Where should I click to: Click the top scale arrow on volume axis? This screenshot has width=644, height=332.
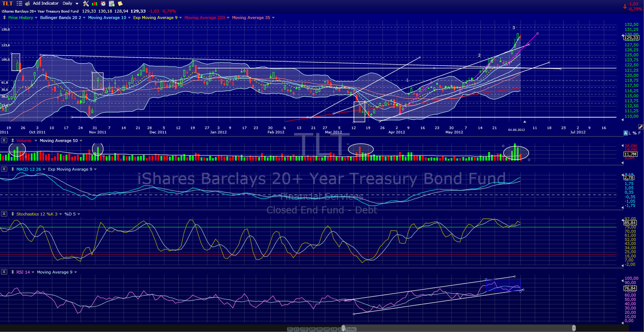tap(622, 146)
